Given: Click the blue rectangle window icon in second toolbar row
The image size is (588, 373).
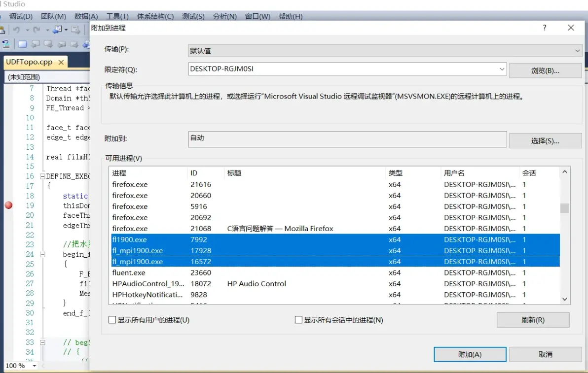Looking at the screenshot, I should point(23,44).
